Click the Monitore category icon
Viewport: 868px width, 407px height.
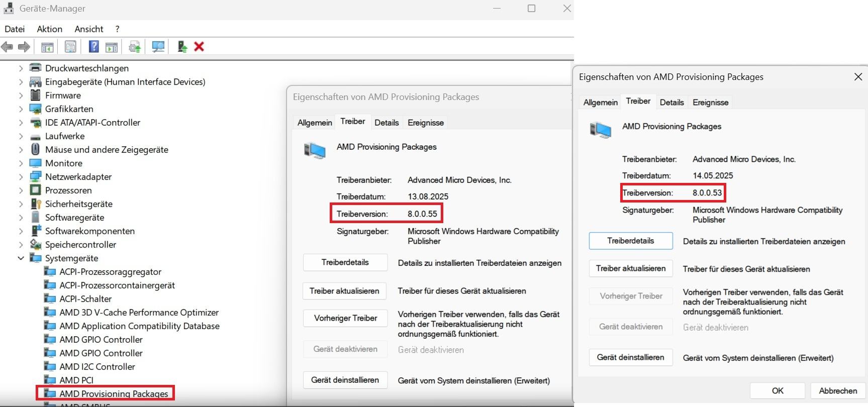35,163
